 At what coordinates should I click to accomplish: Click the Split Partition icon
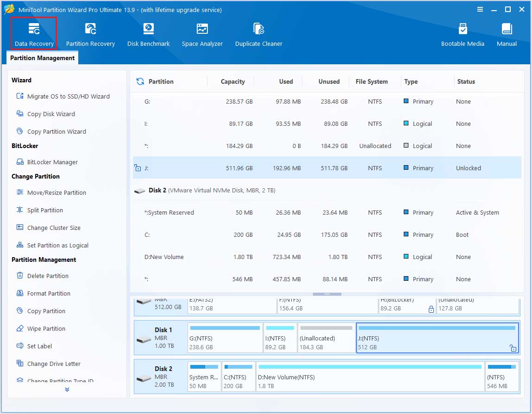point(20,210)
